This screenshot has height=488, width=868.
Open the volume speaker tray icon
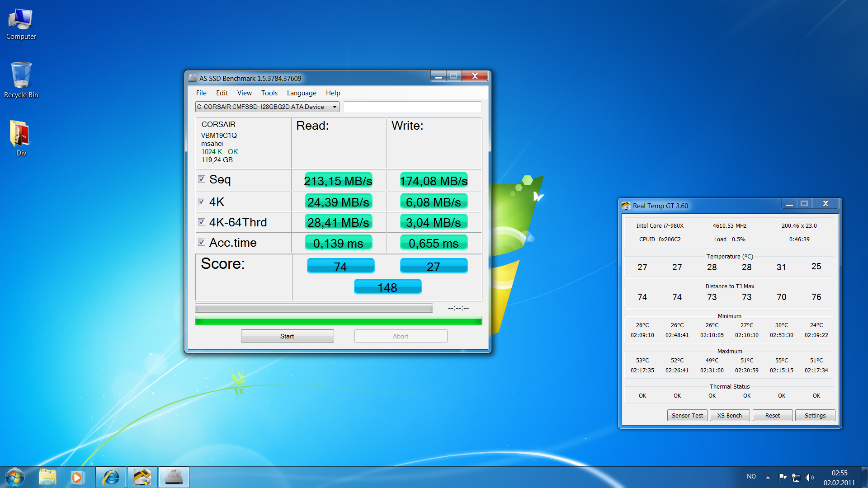coord(810,477)
